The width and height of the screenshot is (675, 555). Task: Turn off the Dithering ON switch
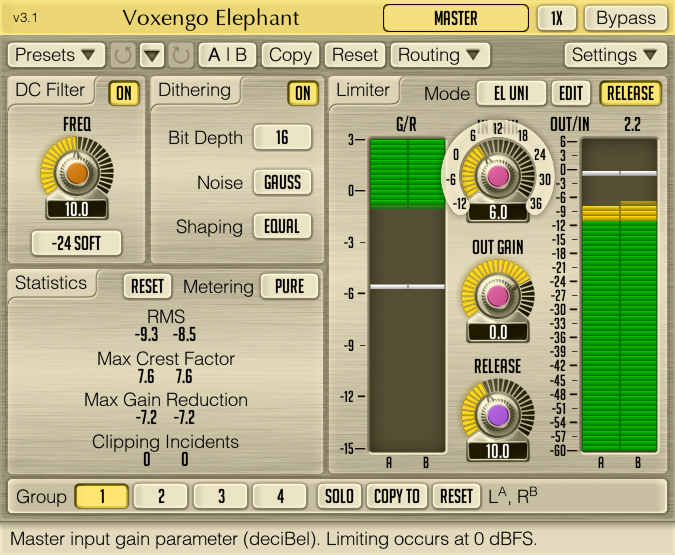pos(303,93)
